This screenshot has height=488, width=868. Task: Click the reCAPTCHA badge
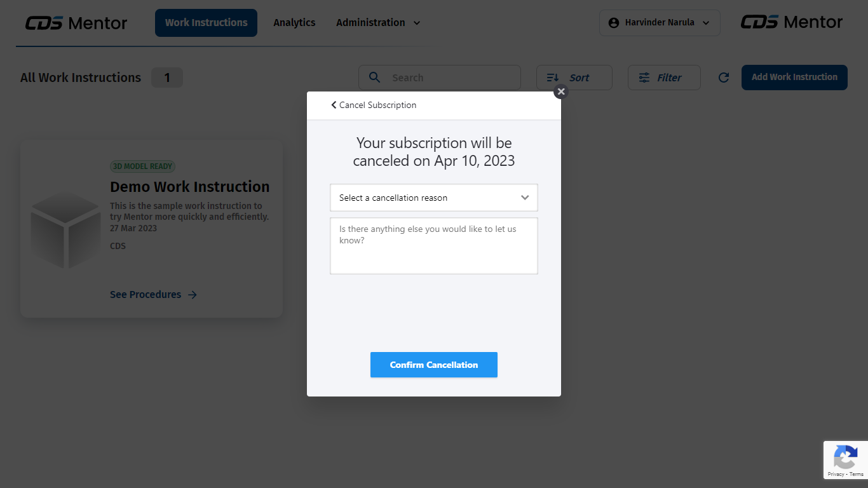pos(846,460)
